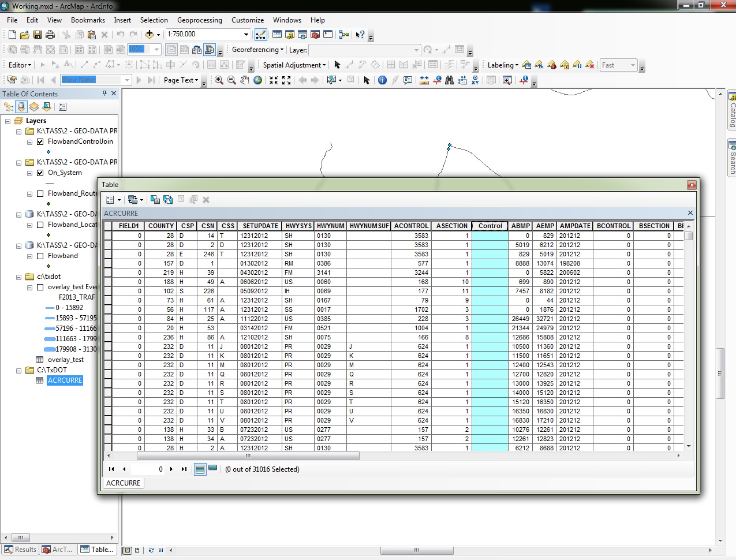Select the Zoom In tool
The image size is (736, 560).
coord(219,80)
